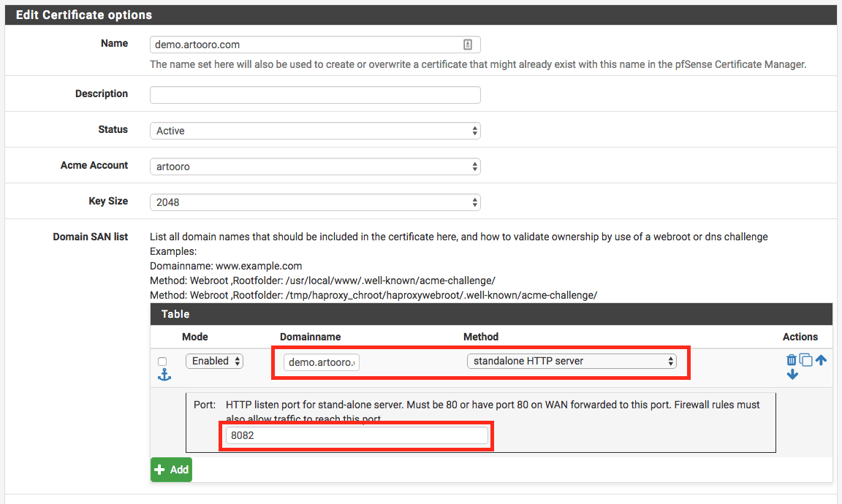
Task: Duplicate the domain entry with copy icon
Action: [805, 360]
